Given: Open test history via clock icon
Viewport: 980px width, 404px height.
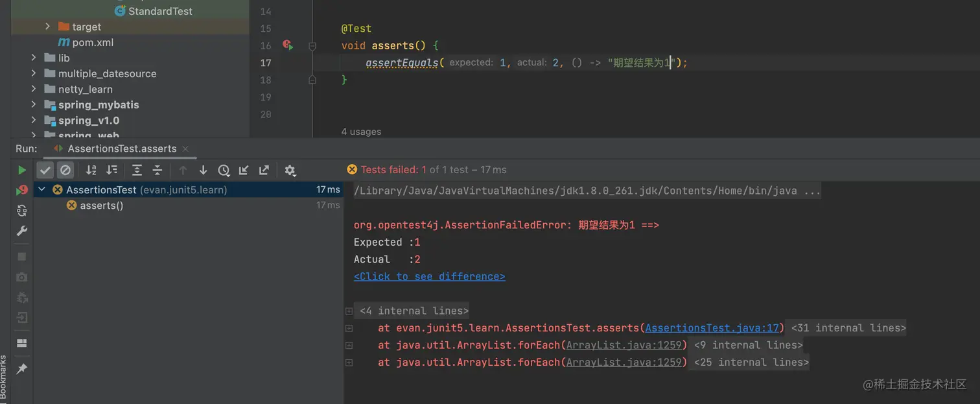Looking at the screenshot, I should [224, 170].
